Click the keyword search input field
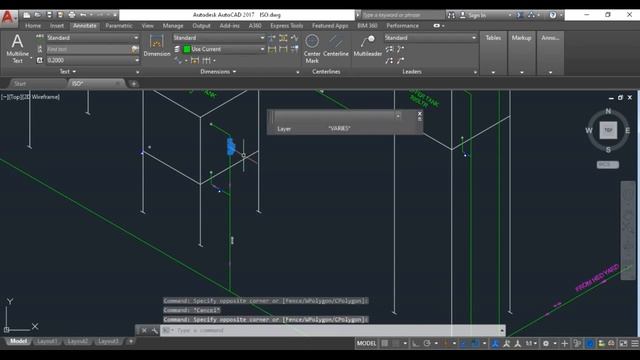The height and width of the screenshot is (360, 640). 402,15
